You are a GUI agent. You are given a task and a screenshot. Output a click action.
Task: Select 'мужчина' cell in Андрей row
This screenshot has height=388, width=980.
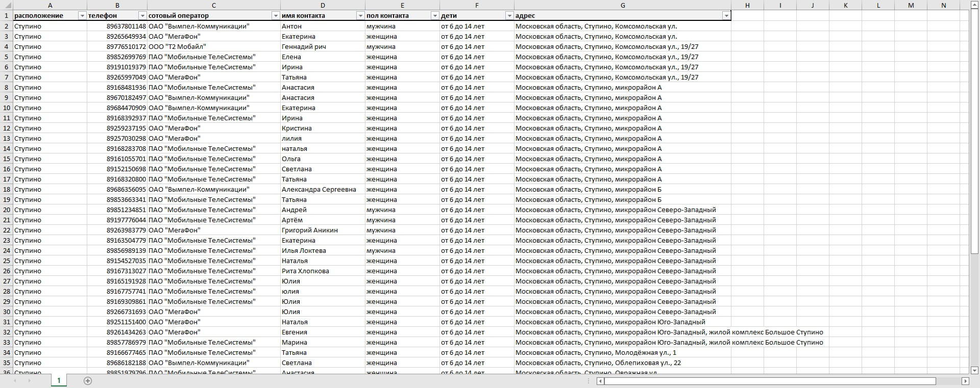point(402,210)
